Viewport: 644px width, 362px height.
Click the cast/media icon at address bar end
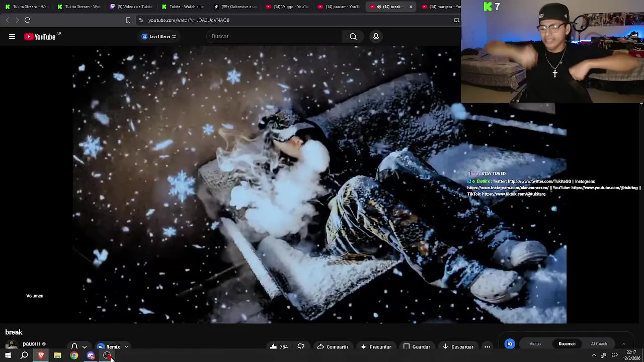tap(456, 20)
